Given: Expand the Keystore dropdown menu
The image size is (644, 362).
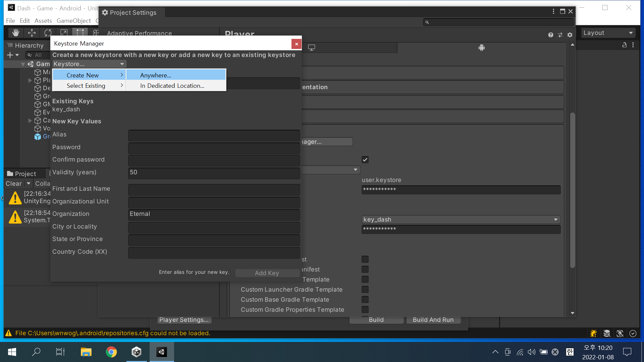Looking at the screenshot, I should point(89,64).
